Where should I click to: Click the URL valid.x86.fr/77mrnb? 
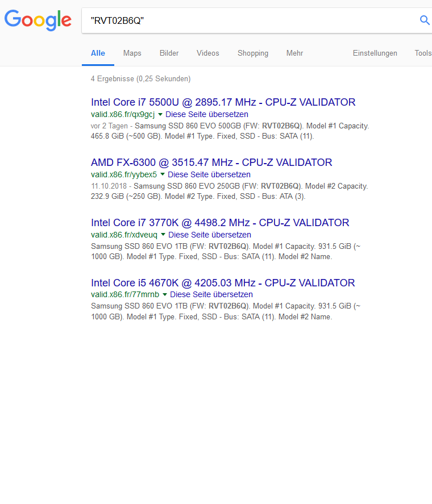tap(125, 294)
